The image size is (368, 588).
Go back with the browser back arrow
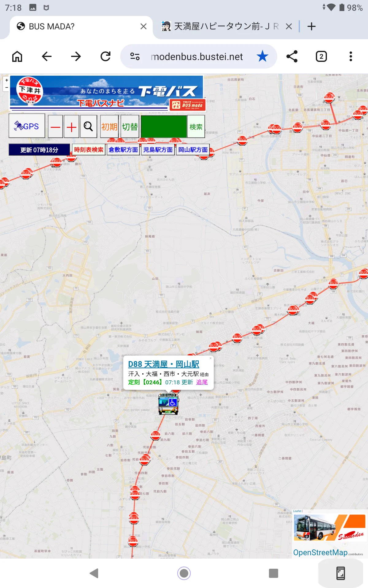tap(47, 56)
